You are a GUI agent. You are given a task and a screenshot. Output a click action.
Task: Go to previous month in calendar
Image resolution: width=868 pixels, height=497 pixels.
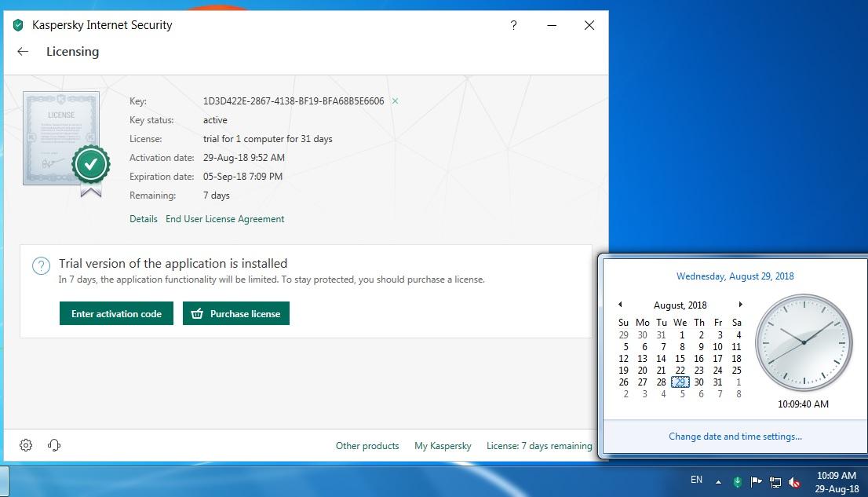[x=620, y=304]
